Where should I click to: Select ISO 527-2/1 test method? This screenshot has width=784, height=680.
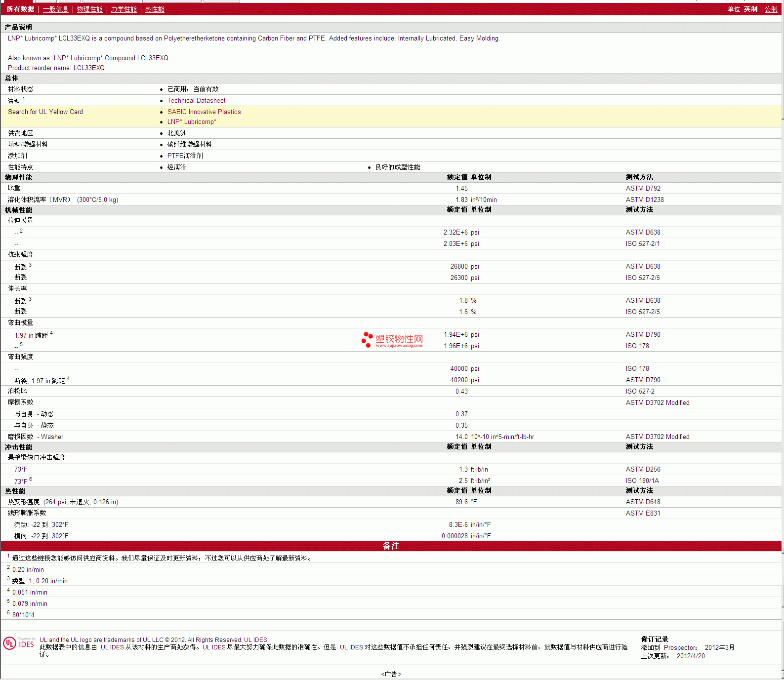point(642,243)
